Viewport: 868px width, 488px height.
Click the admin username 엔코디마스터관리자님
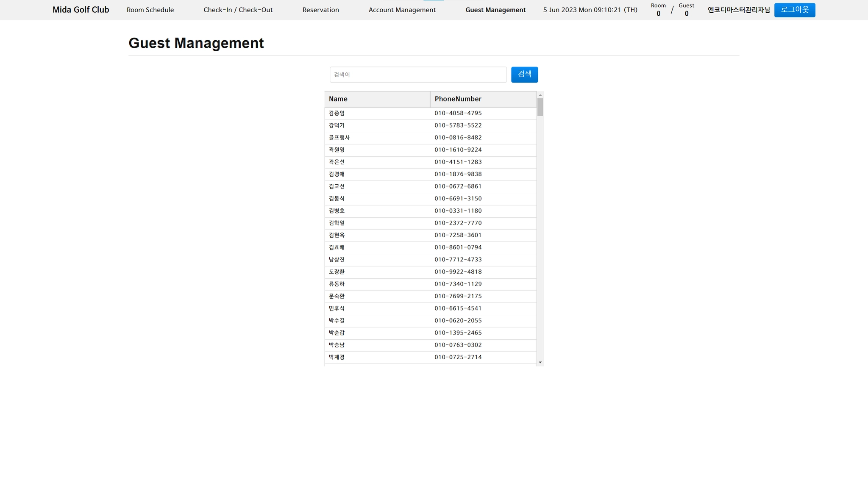coord(738,10)
